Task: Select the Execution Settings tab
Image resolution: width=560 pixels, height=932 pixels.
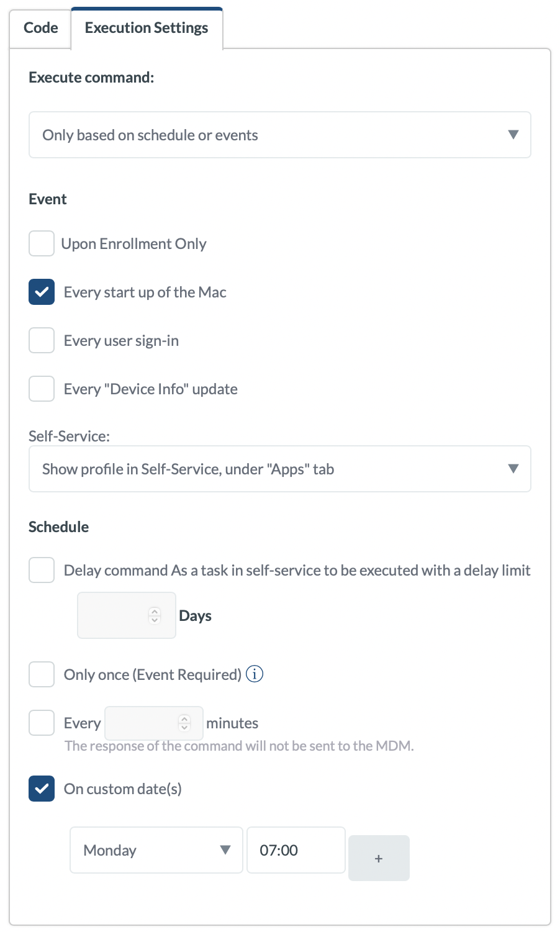Action: point(147,28)
